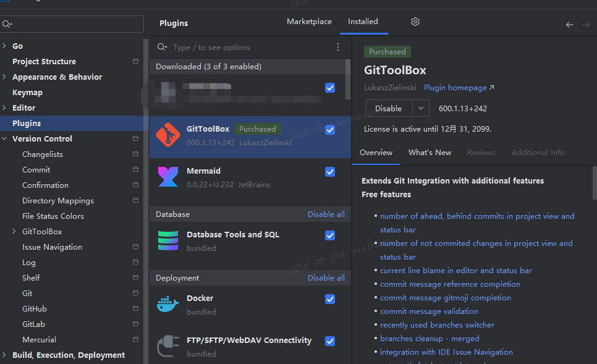
Task: Click project-level icon beside Mercurial
Action: (135, 339)
